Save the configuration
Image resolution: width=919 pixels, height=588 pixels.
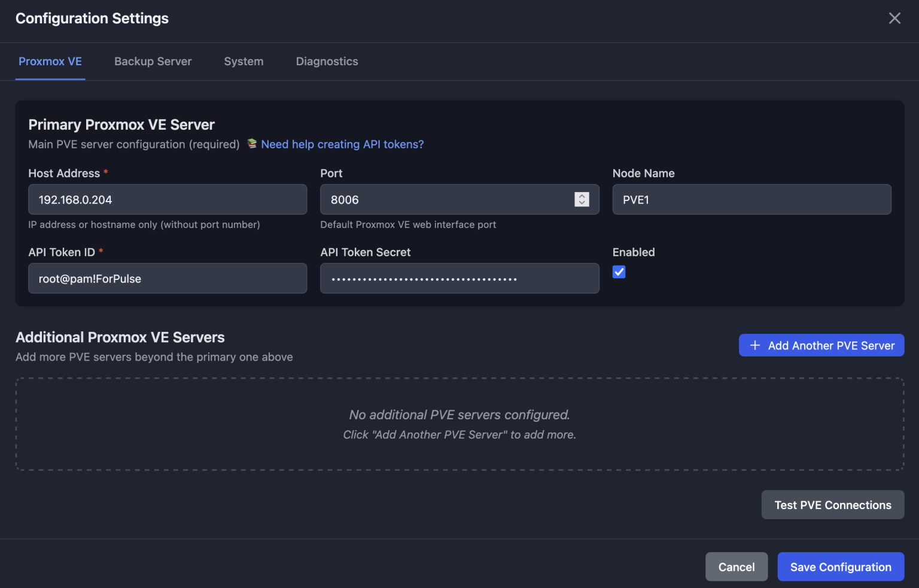coord(841,566)
